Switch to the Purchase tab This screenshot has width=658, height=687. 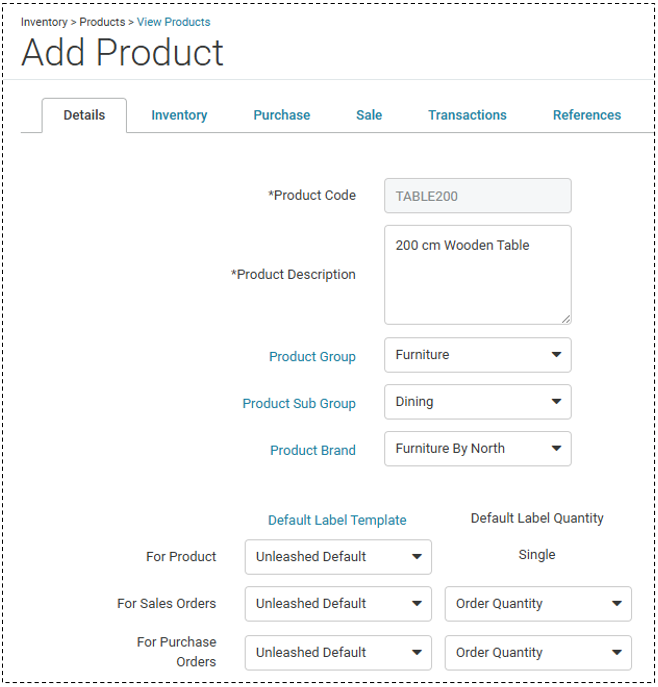(282, 115)
